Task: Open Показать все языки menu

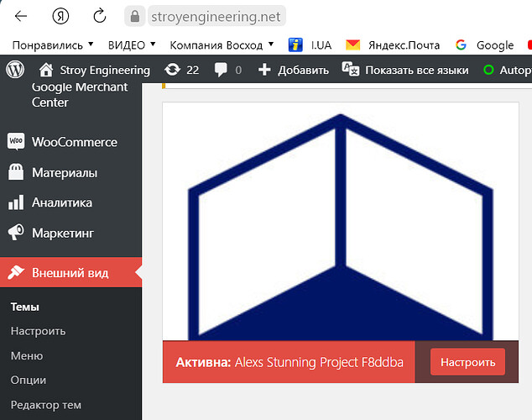Action: [x=417, y=71]
